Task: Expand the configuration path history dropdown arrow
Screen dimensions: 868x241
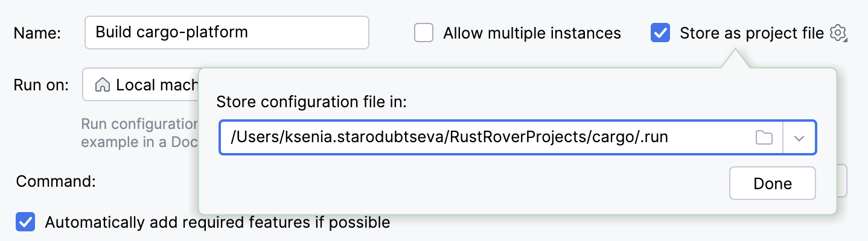Action: [799, 137]
